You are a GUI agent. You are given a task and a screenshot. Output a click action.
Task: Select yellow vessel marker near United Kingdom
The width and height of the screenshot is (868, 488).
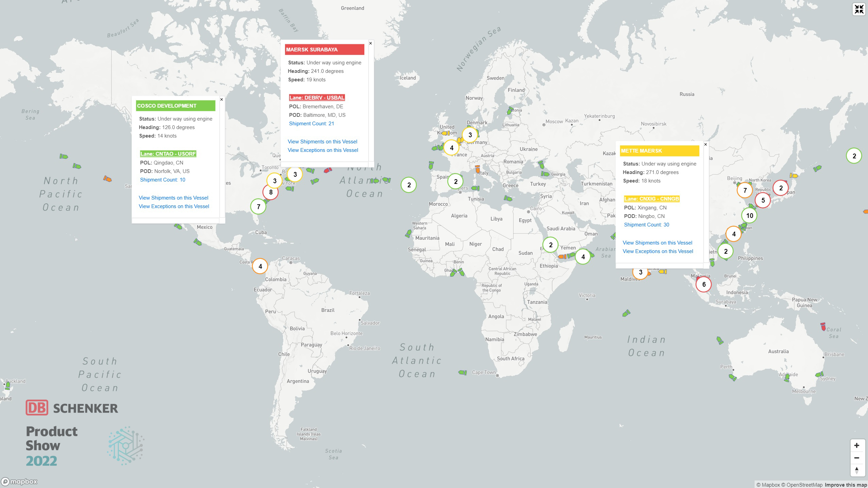tap(445, 133)
